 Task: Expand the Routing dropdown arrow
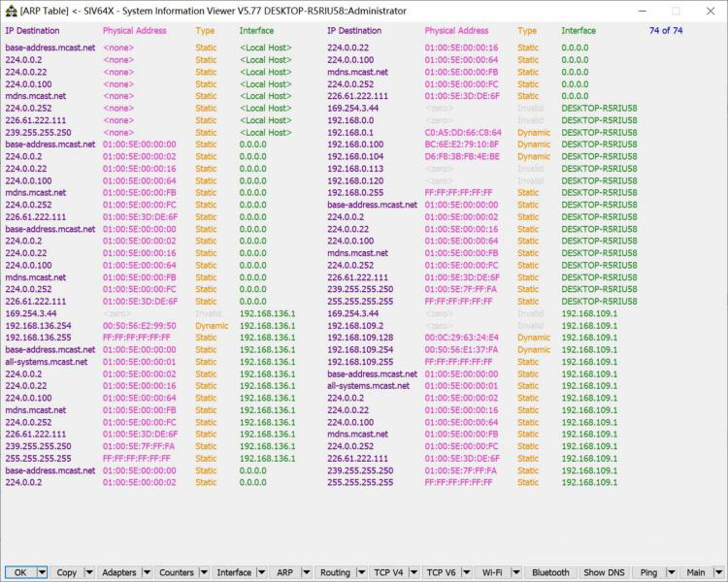(362, 572)
